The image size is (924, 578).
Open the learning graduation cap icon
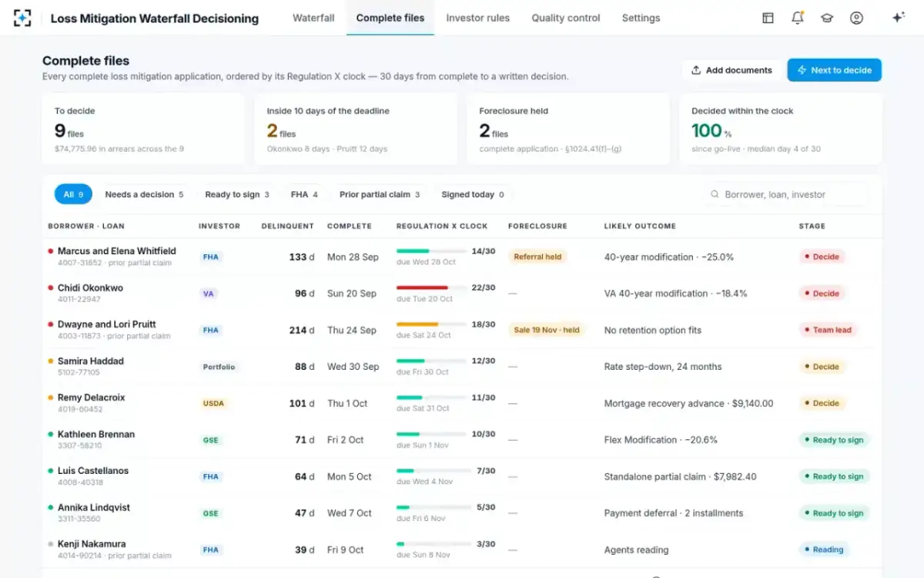click(827, 18)
